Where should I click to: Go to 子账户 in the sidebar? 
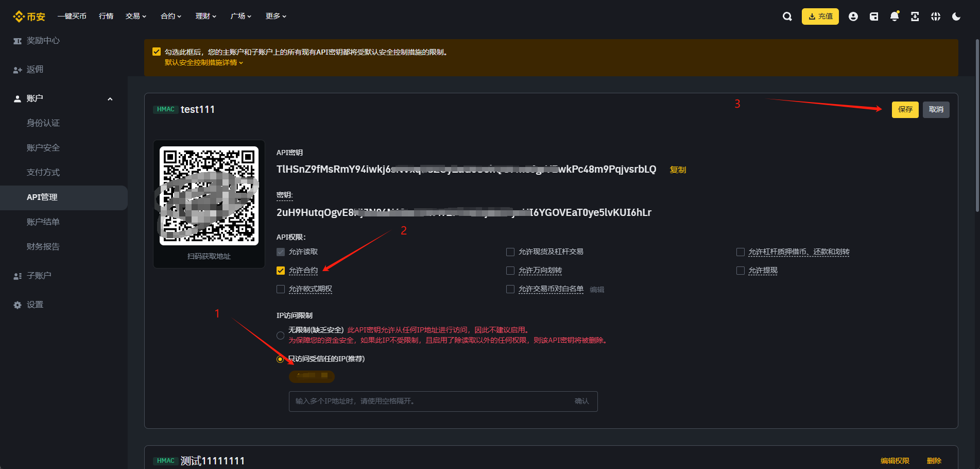point(39,276)
